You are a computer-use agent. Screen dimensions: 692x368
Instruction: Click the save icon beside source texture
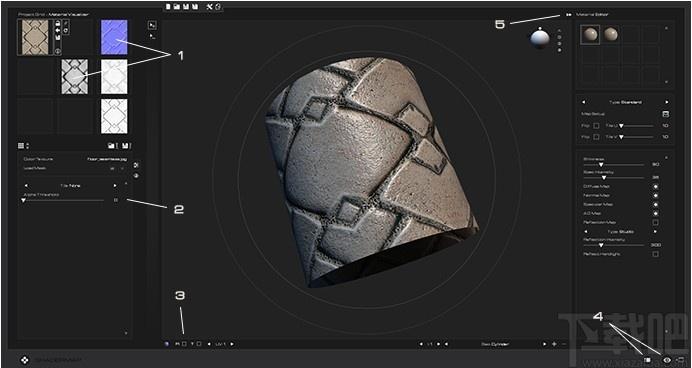pyautogui.click(x=58, y=37)
